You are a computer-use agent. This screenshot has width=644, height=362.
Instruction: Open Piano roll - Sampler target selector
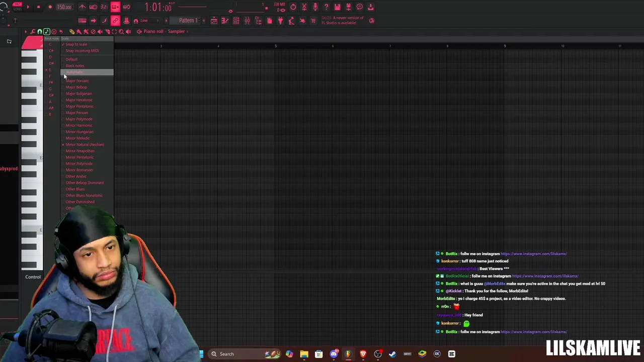pyautogui.click(x=164, y=31)
